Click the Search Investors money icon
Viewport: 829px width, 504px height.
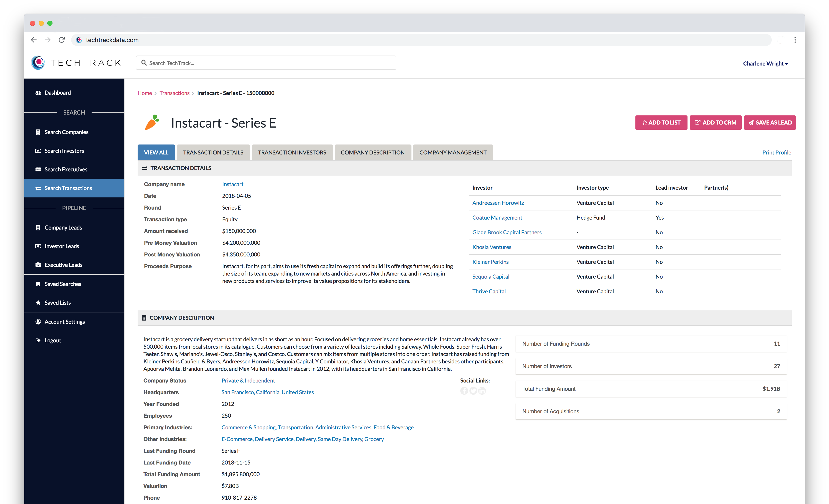point(38,151)
